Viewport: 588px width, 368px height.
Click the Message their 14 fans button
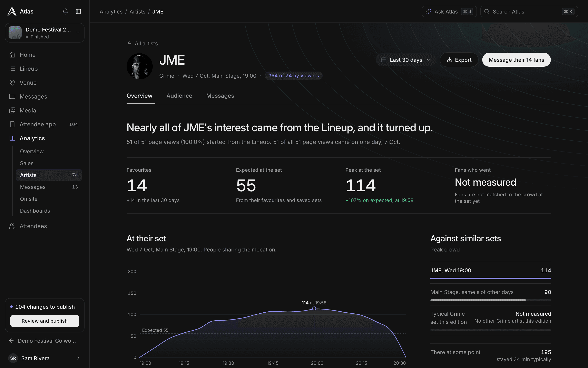(516, 60)
